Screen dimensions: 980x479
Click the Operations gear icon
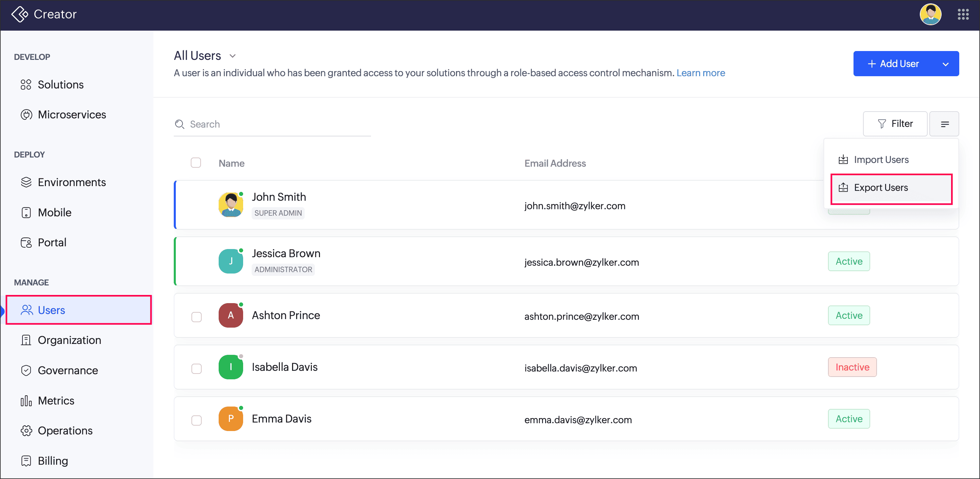pos(26,431)
